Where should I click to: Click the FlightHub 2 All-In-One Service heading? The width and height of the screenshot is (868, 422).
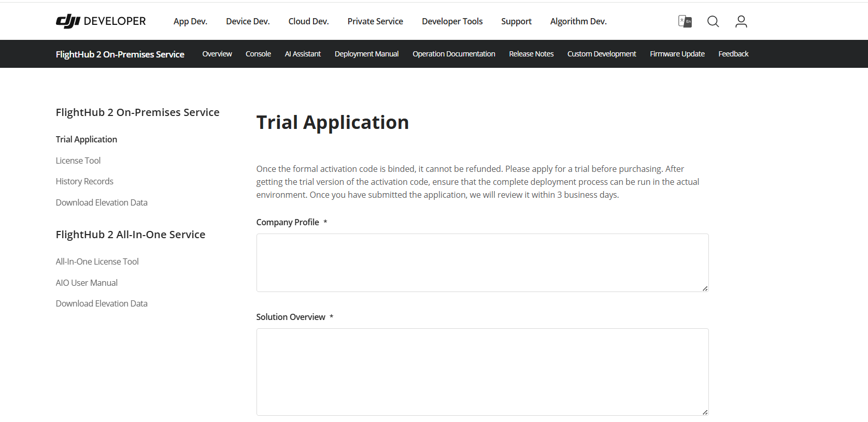pos(131,235)
